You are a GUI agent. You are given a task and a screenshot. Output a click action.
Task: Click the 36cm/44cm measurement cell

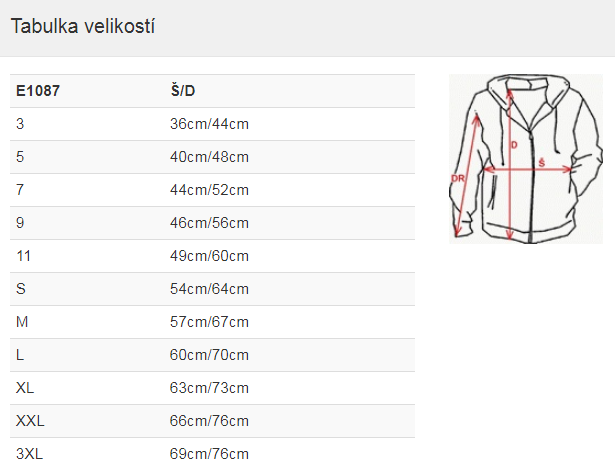pos(209,124)
